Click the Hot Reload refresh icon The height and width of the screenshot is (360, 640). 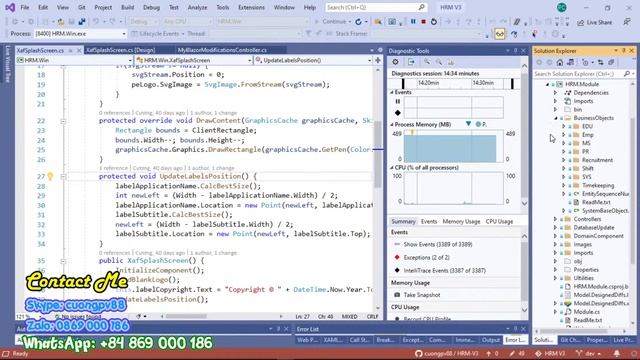[358, 22]
